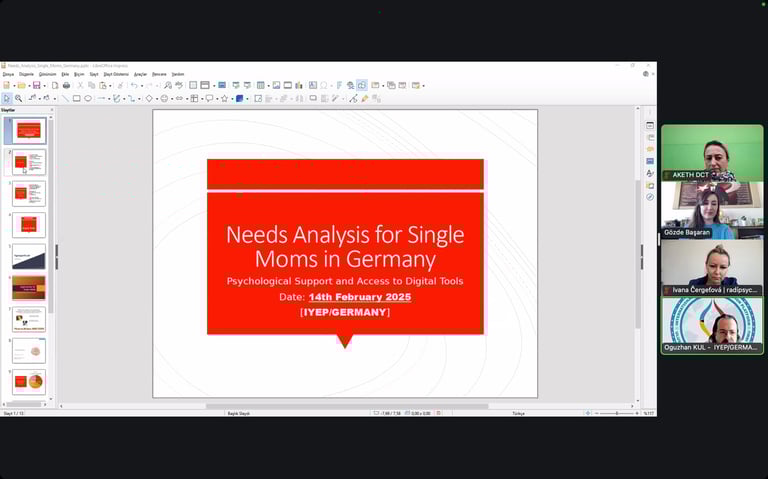Open the Slayt Gösterisi (Slide Show) menu
768x479 pixels.
[x=116, y=74]
